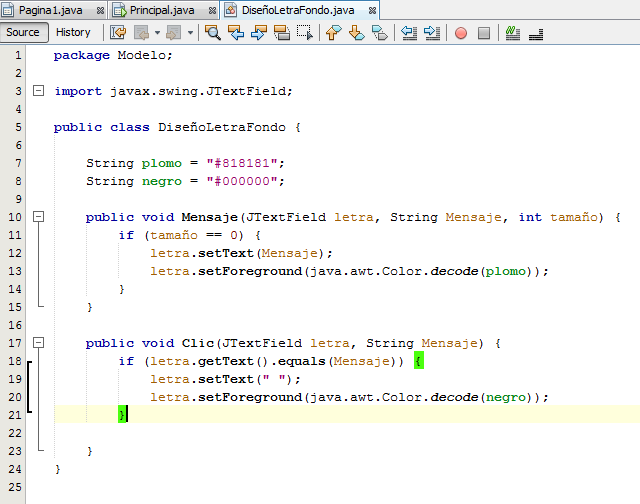Click "int" keyword on line 10
The width and height of the screenshot is (640, 504).
point(530,217)
